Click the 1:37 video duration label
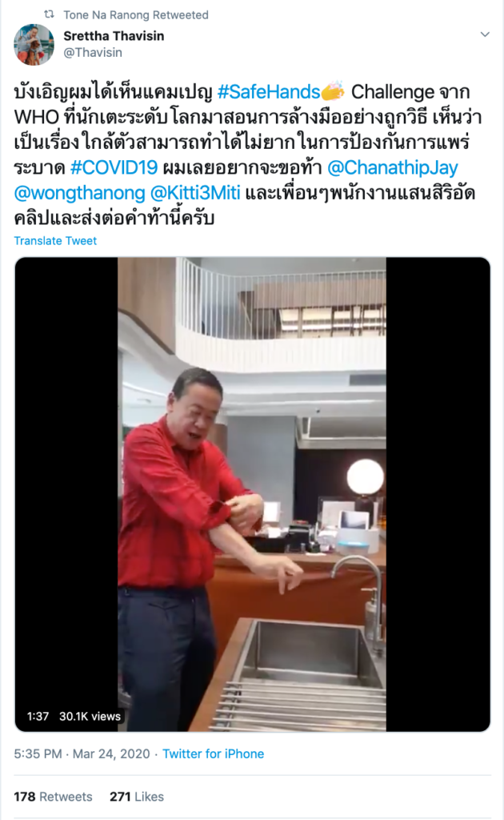504x820 pixels. [38, 717]
